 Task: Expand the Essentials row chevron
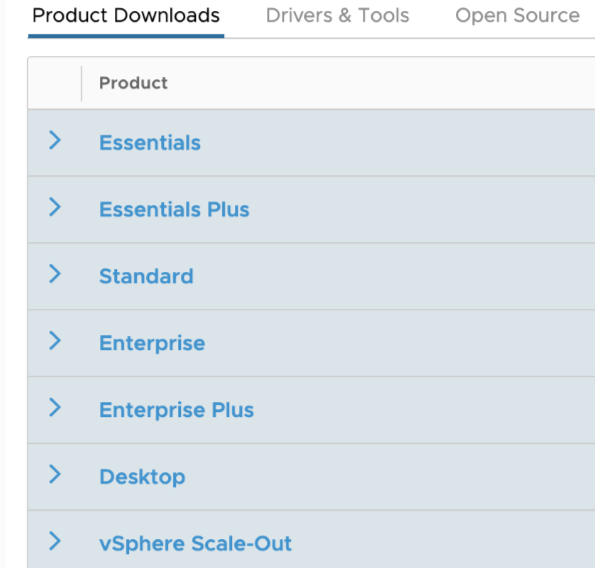pos(55,140)
